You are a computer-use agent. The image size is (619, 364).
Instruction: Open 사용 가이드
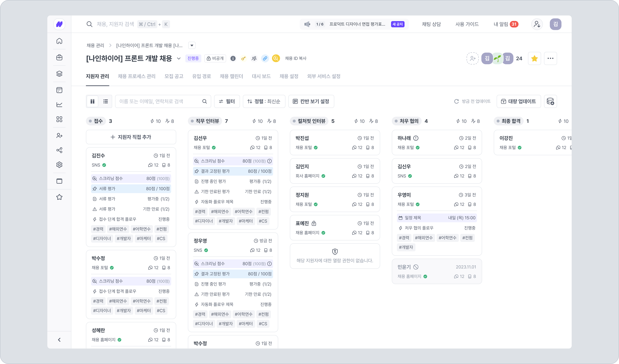467,24
